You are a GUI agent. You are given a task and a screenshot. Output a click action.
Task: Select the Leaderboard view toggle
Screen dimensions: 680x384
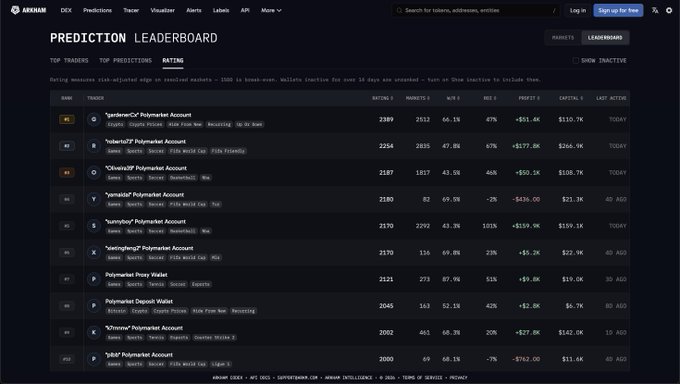click(605, 38)
